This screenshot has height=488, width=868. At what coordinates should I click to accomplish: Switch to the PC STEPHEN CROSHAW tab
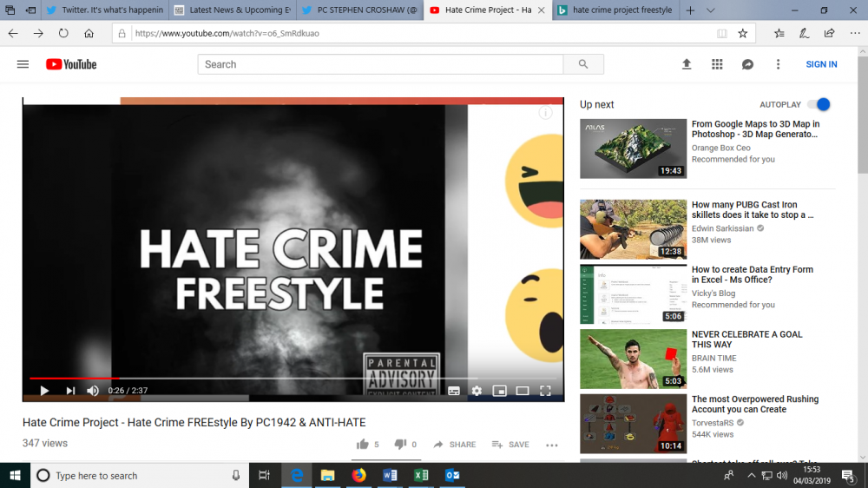pyautogui.click(x=360, y=10)
